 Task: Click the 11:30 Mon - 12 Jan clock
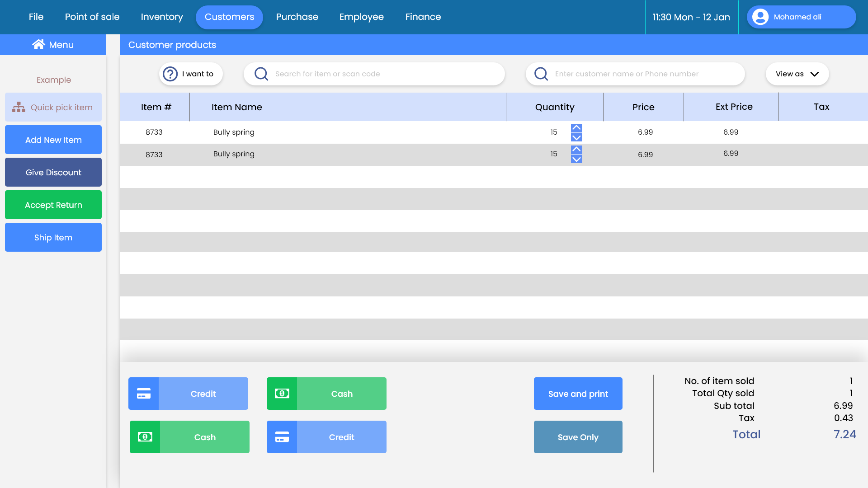coord(691,17)
